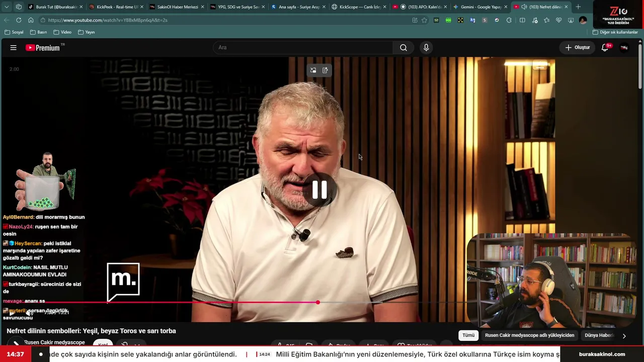
Task: Open the workspaces tab actions icon
Action: [19, 7]
